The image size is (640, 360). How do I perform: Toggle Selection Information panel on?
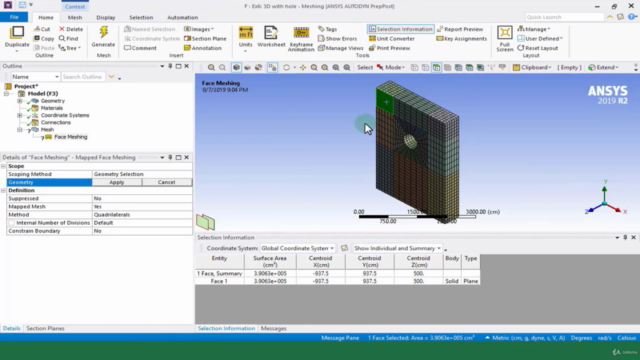(x=400, y=29)
